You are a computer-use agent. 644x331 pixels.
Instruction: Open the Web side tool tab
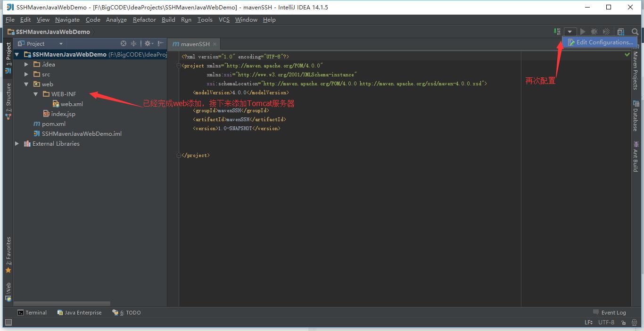[8, 292]
